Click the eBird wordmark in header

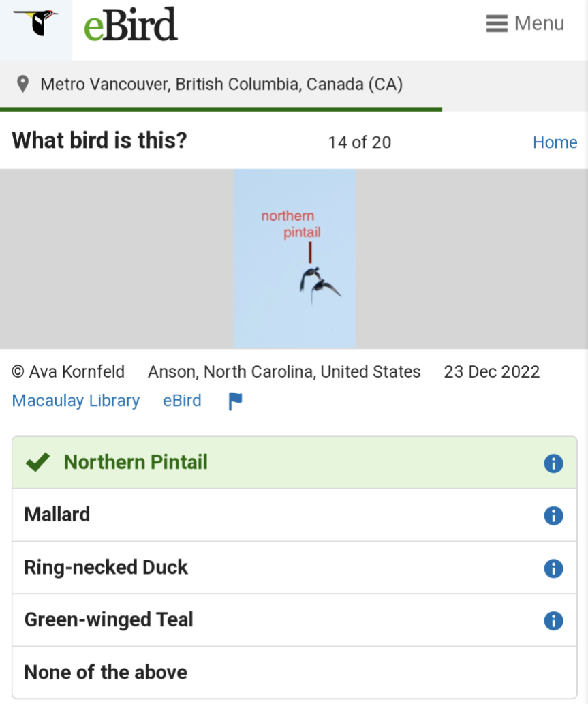click(131, 25)
